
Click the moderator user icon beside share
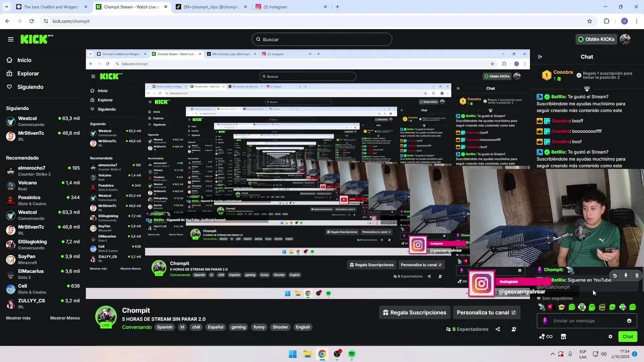(514, 329)
